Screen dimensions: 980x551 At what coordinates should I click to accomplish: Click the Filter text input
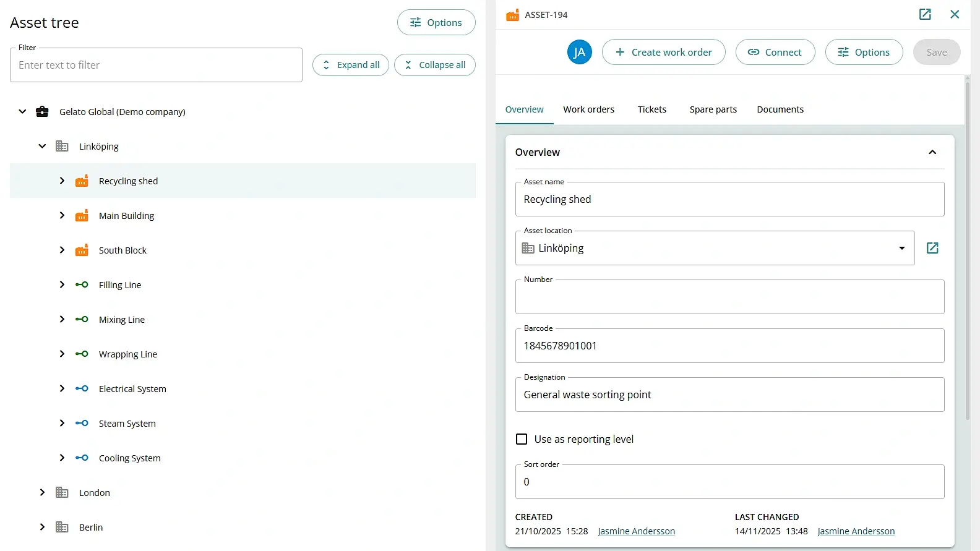coord(156,65)
